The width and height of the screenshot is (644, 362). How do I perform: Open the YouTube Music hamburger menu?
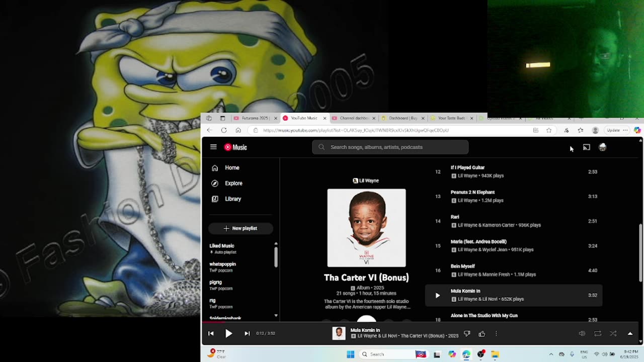pos(213,147)
